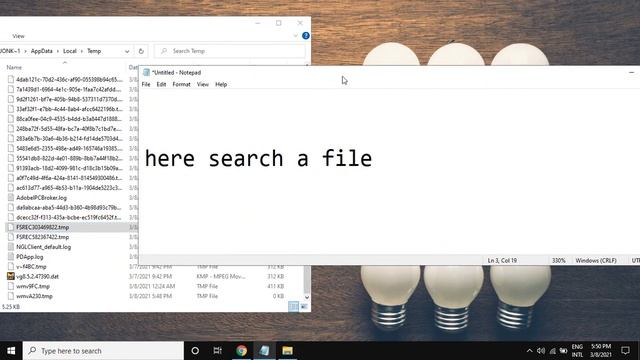Click the Refresh button in Explorer address bar
Image resolution: width=640 pixels, height=360 pixels.
[x=141, y=51]
